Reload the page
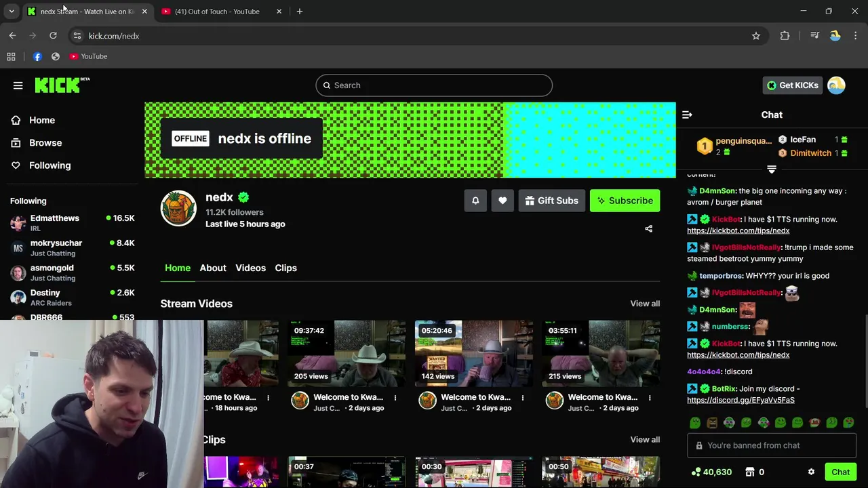Viewport: 868px width, 488px height. (53, 36)
